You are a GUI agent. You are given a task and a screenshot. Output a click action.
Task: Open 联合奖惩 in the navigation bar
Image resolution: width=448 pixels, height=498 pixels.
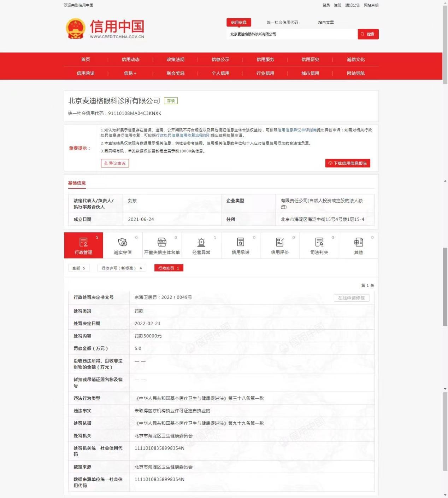coord(175,73)
